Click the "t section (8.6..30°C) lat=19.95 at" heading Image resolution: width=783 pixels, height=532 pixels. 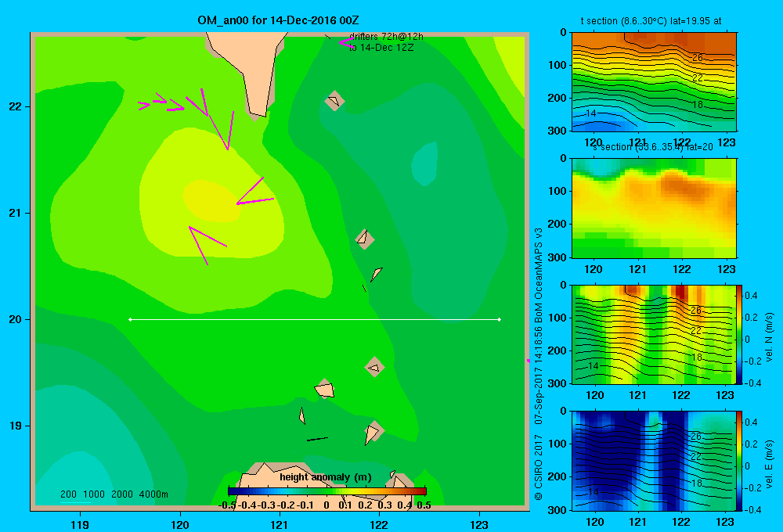pyautogui.click(x=651, y=21)
